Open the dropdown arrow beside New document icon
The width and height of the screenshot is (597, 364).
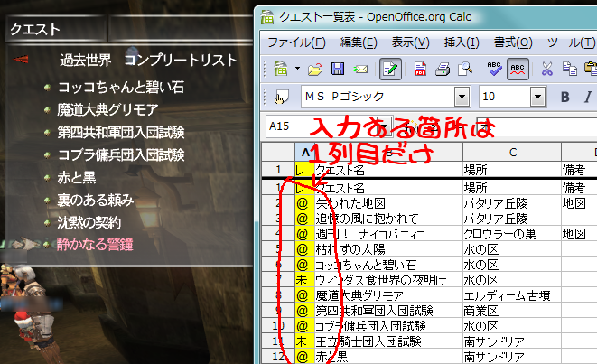click(x=297, y=69)
